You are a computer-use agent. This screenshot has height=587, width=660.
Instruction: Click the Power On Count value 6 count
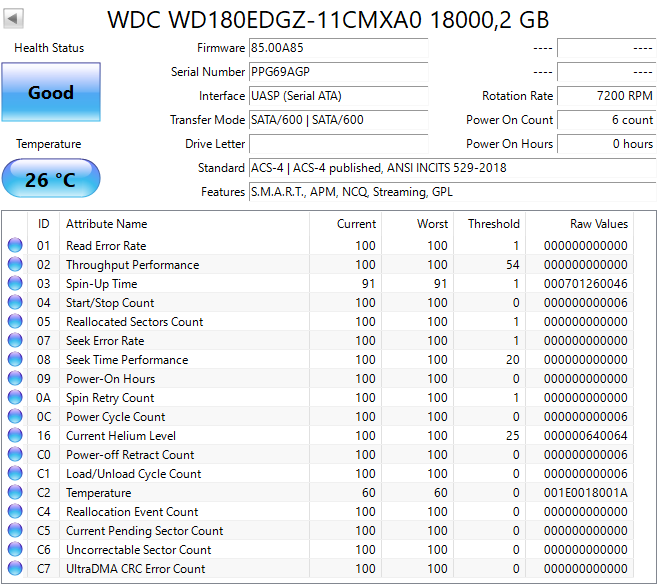coord(607,120)
